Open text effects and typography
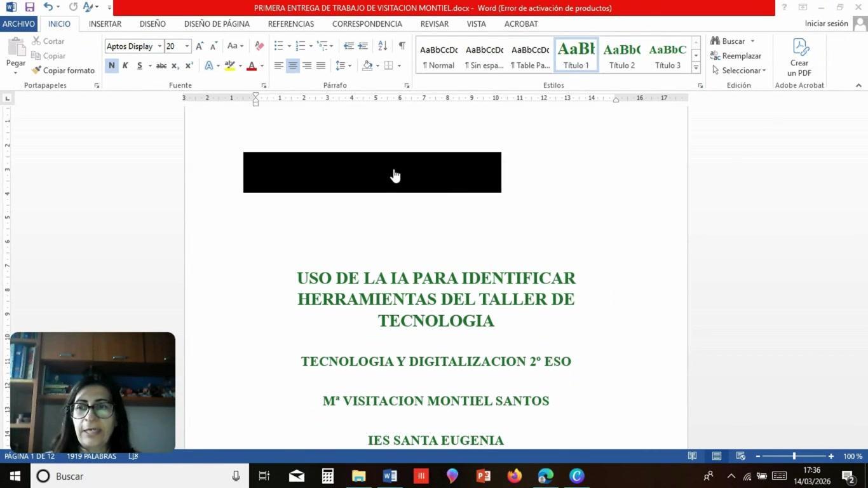The image size is (868, 488). [x=209, y=65]
